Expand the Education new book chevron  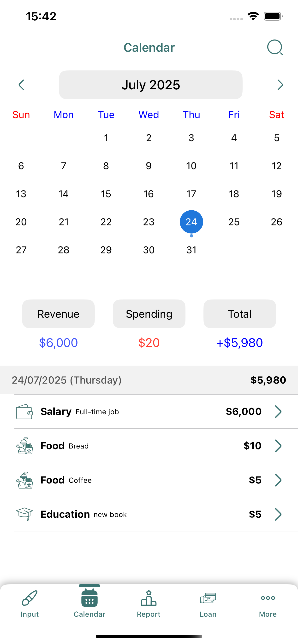point(278,514)
